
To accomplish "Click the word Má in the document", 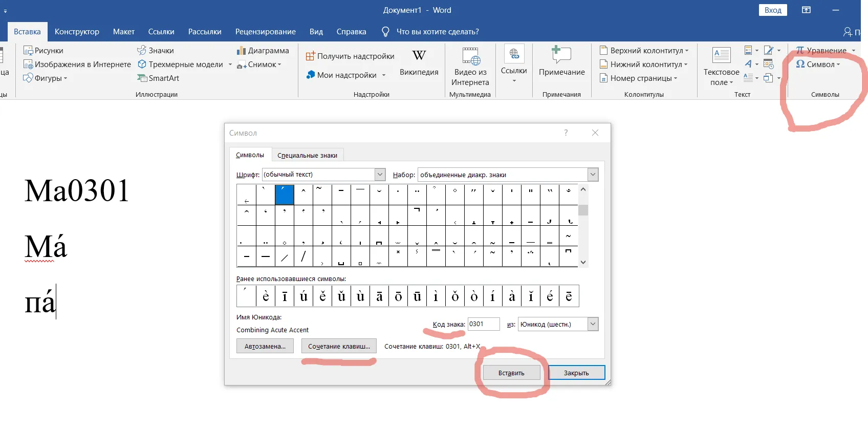I will (46, 247).
